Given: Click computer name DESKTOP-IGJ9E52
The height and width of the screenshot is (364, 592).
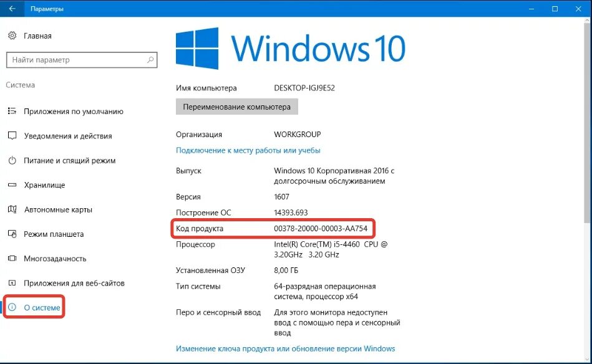Looking at the screenshot, I should (304, 88).
